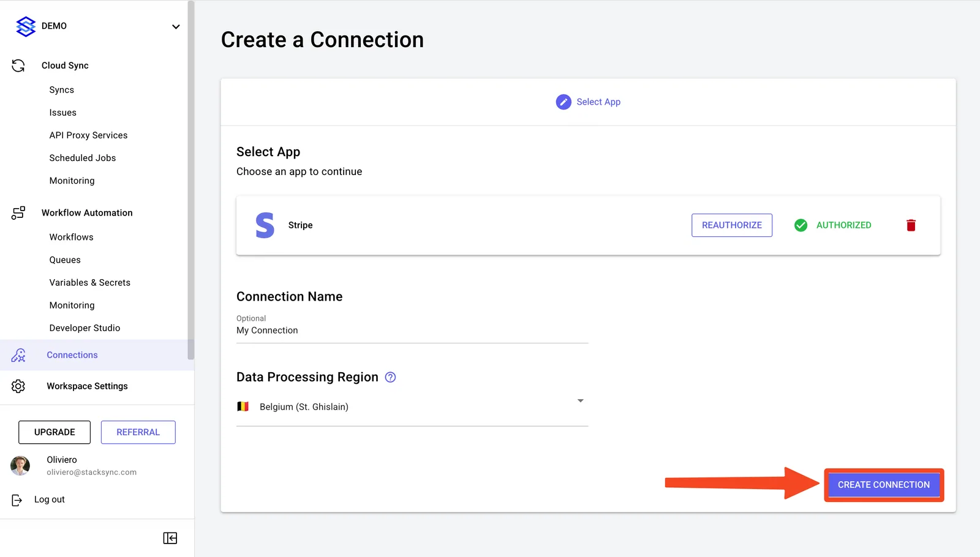Open Developer Studio
This screenshot has width=980, height=557.
pyautogui.click(x=85, y=328)
